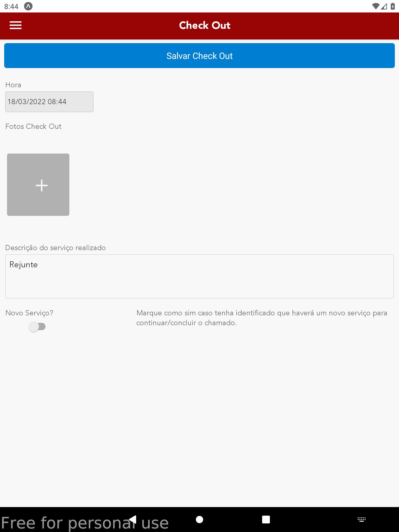Screen dimensions: 399x532
Task: Open the recent apps overview
Action: (x=266, y=520)
